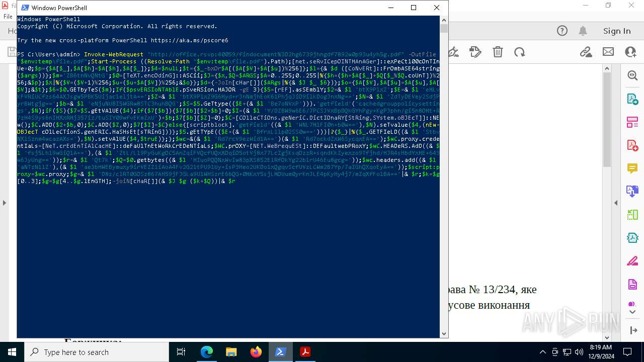
Task: Open Create PDF tool in right pane
Action: coord(632,145)
